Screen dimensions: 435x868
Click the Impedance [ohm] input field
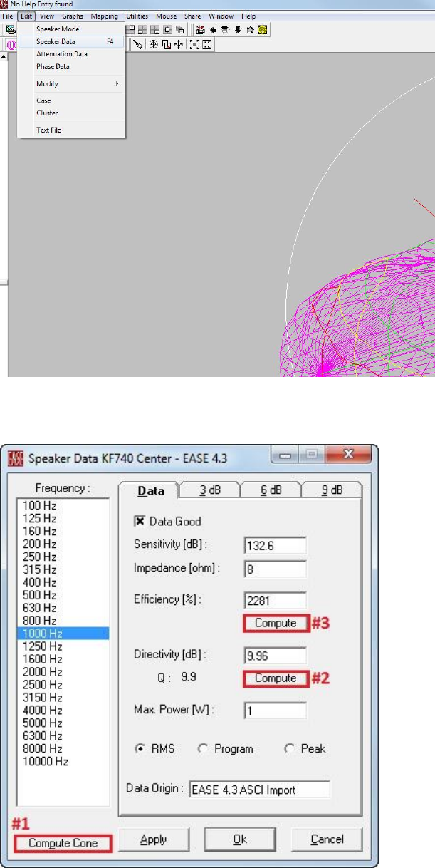tap(275, 569)
